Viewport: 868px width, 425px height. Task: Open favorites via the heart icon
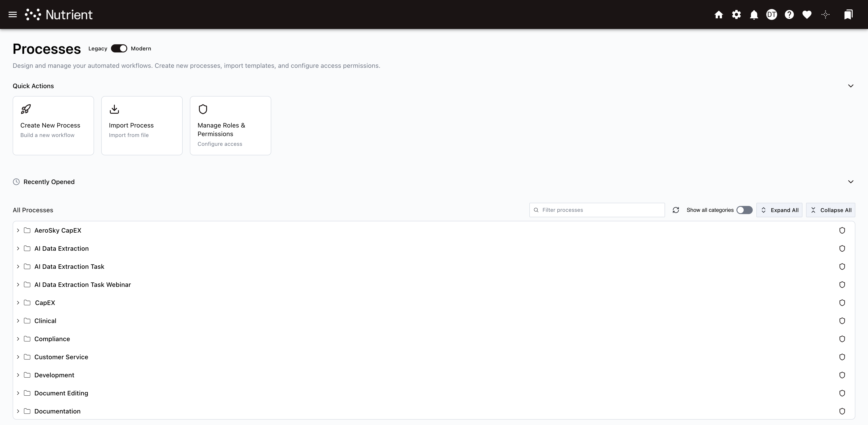(807, 14)
